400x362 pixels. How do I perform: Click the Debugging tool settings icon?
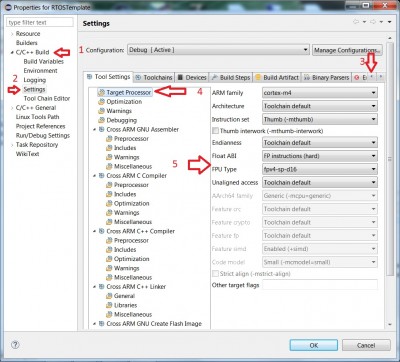[x=101, y=120]
